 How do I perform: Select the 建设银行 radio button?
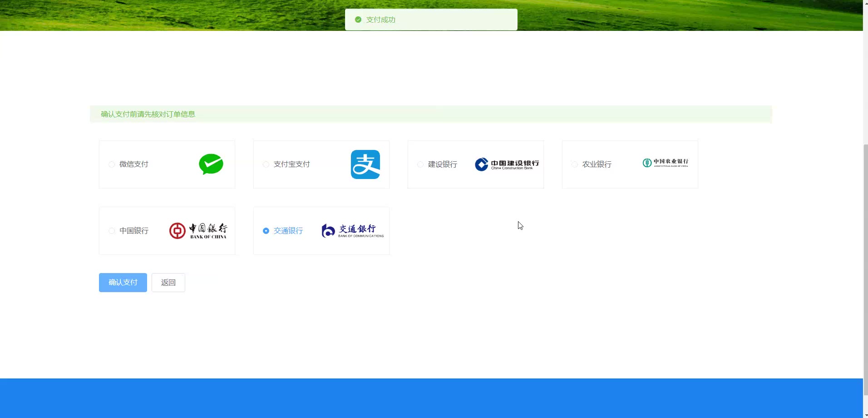420,164
